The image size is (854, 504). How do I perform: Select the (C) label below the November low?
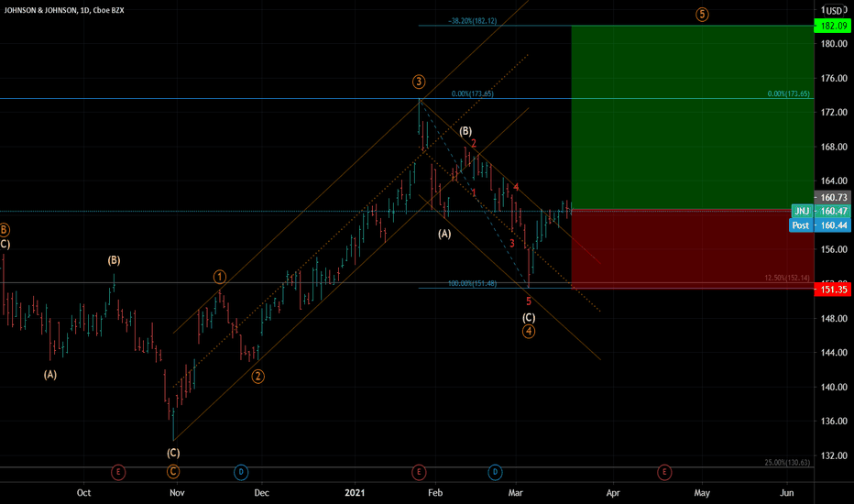(173, 453)
